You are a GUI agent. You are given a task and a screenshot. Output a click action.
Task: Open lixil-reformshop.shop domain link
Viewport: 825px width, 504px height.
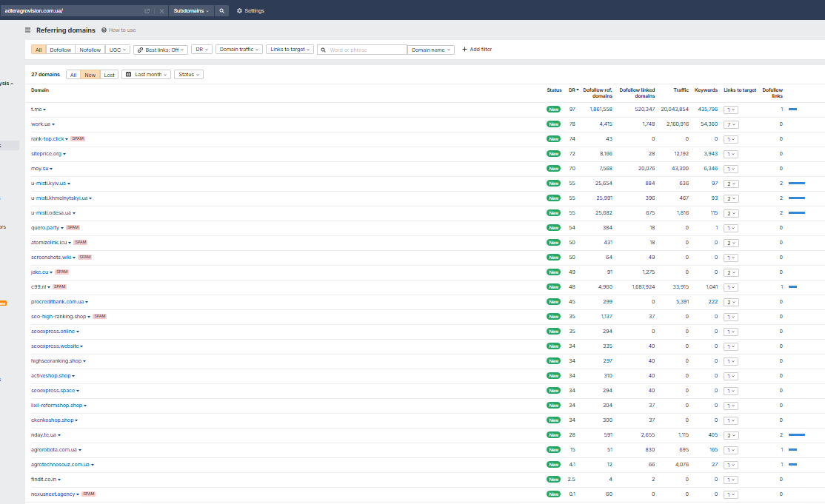click(x=57, y=405)
